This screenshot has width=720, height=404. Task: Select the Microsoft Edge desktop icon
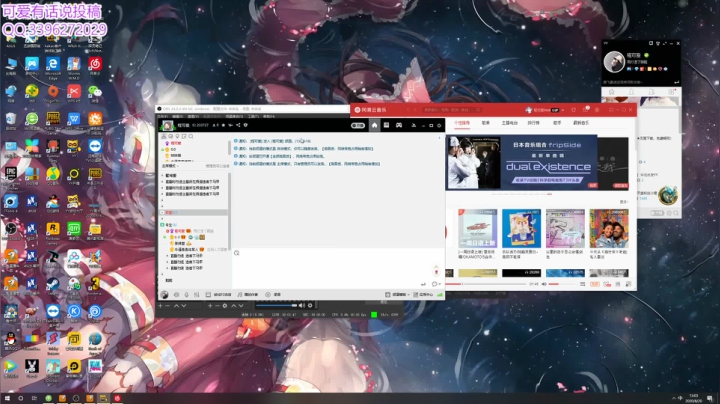click(x=53, y=68)
